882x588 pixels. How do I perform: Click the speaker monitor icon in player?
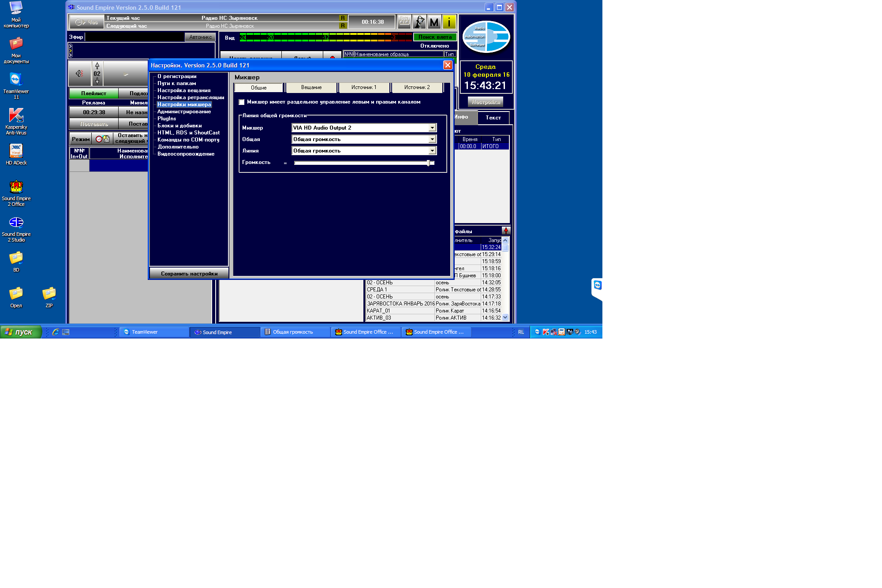pyautogui.click(x=80, y=73)
